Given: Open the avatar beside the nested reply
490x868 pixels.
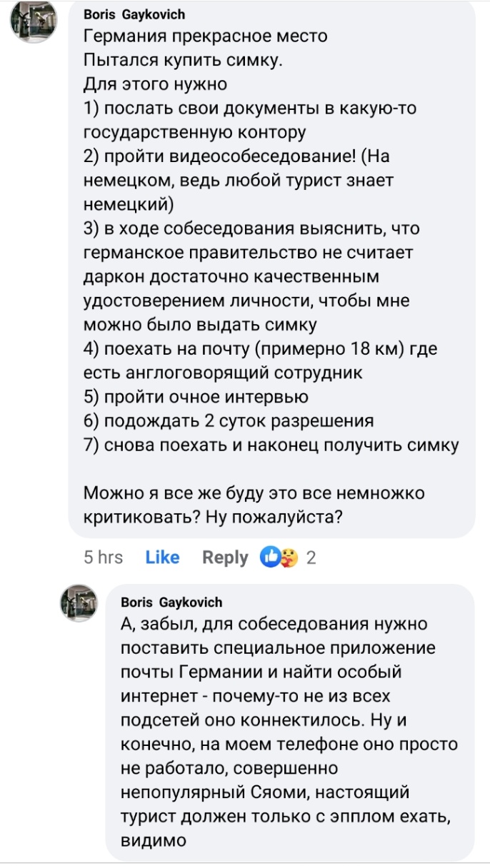Looking at the screenshot, I should point(79,602).
